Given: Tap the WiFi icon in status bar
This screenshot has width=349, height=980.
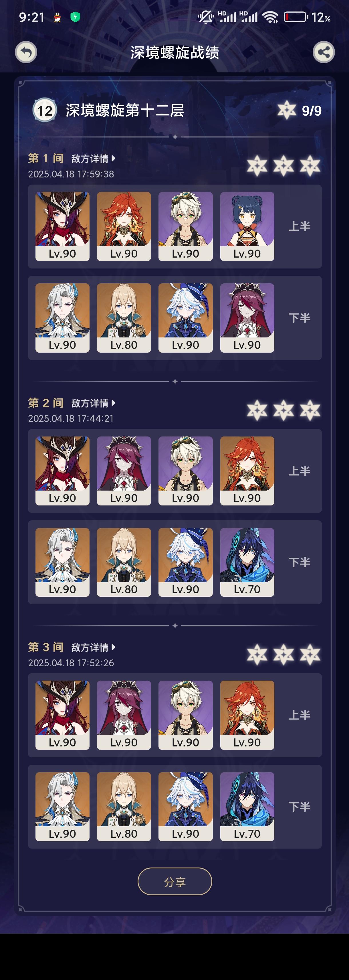Looking at the screenshot, I should [270, 17].
